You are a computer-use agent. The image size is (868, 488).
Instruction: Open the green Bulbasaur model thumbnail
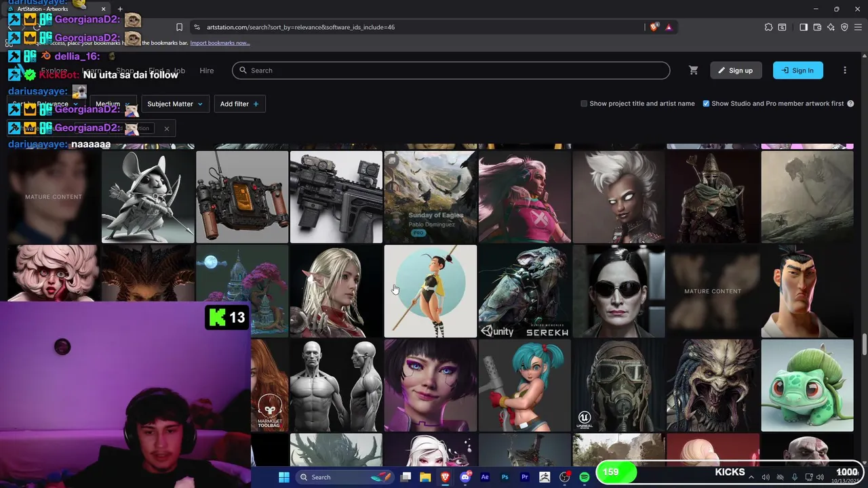tap(808, 385)
